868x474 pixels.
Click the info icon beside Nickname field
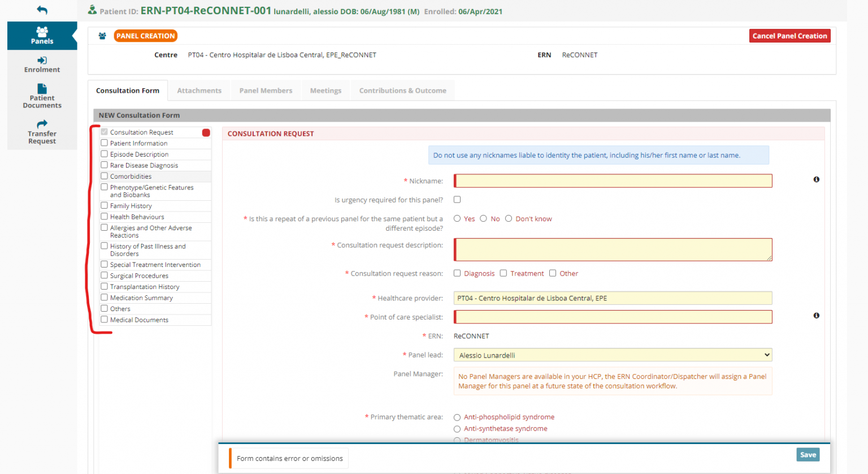point(816,179)
